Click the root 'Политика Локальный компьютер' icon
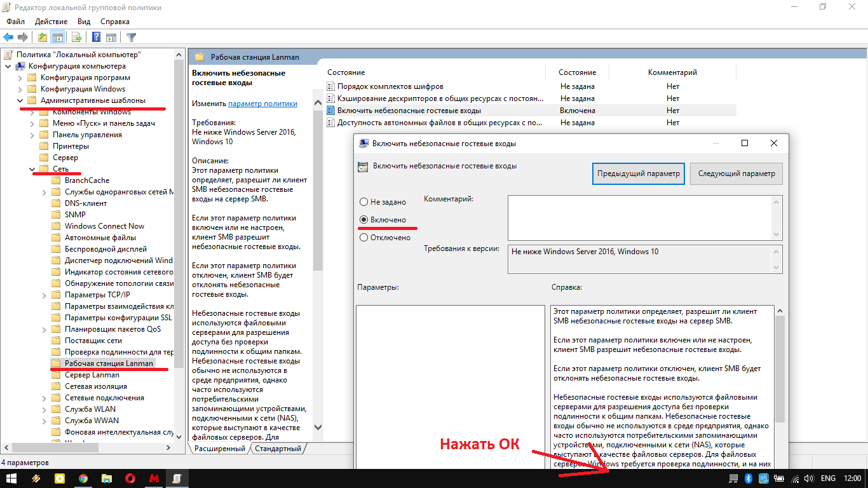This screenshot has height=488, width=868. pyautogui.click(x=8, y=55)
